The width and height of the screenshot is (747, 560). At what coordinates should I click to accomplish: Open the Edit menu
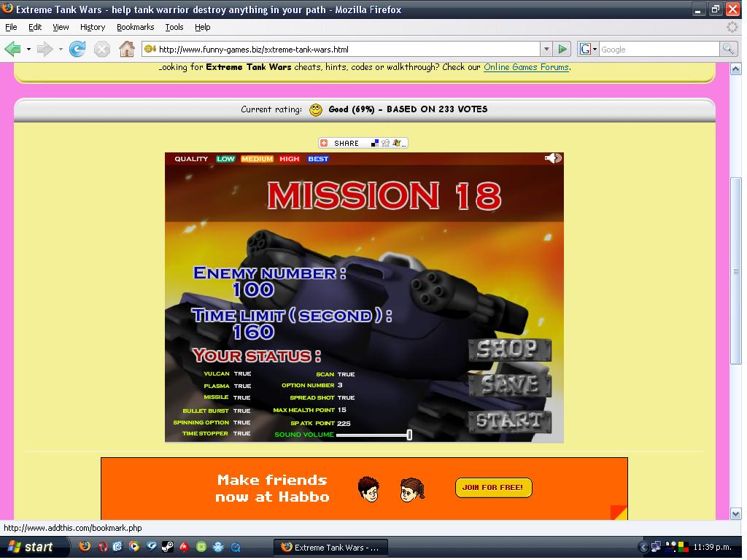[35, 27]
